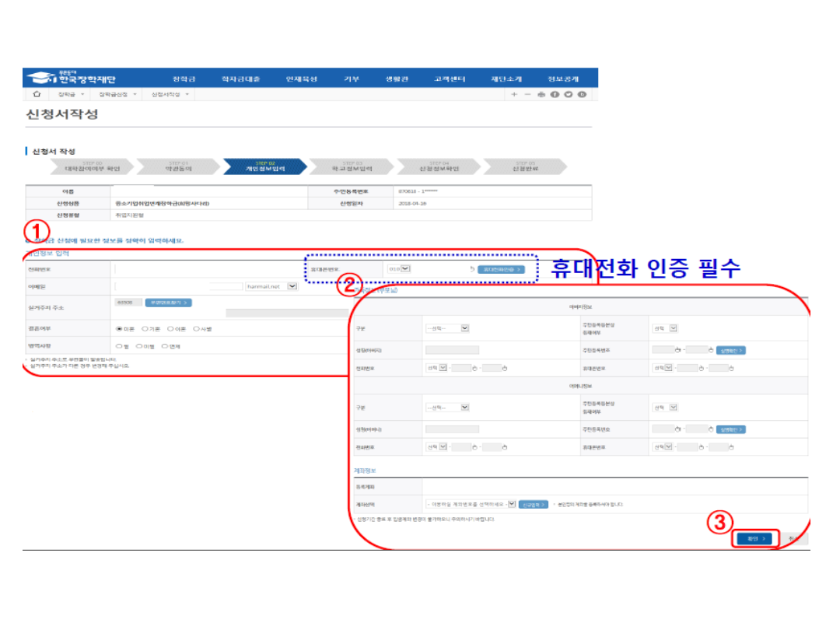Click the plus zoom-in icon in toolbar
This screenshot has height=630, width=840.
click(514, 94)
